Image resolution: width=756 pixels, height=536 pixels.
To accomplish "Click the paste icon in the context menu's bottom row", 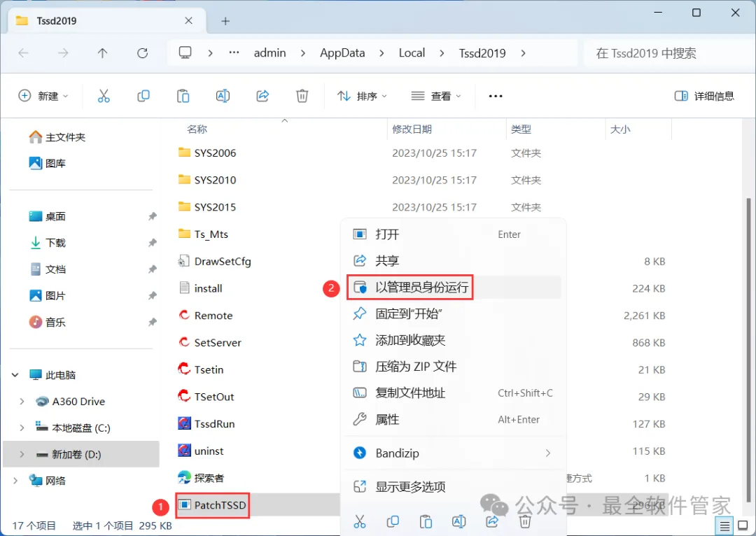I will tap(426, 521).
